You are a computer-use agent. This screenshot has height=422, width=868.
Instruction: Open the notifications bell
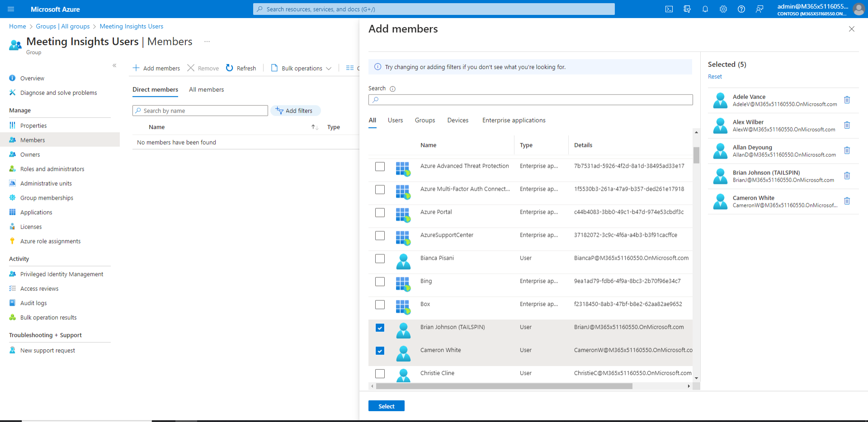point(705,9)
